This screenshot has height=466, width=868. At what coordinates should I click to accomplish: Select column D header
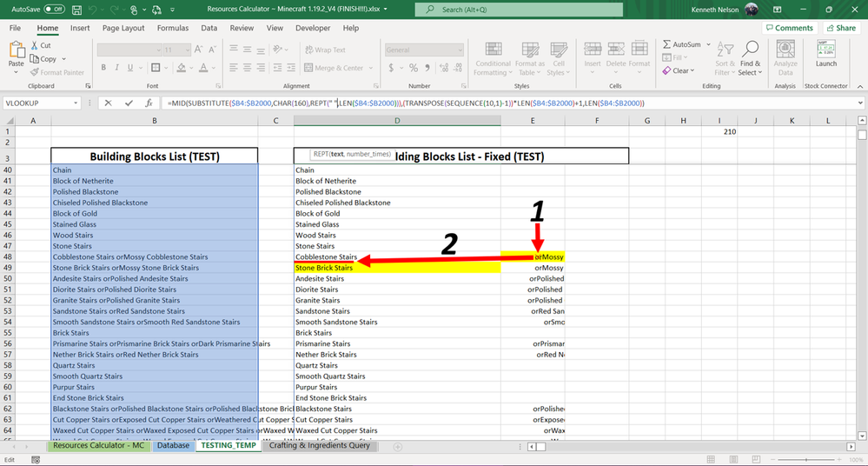pos(397,120)
